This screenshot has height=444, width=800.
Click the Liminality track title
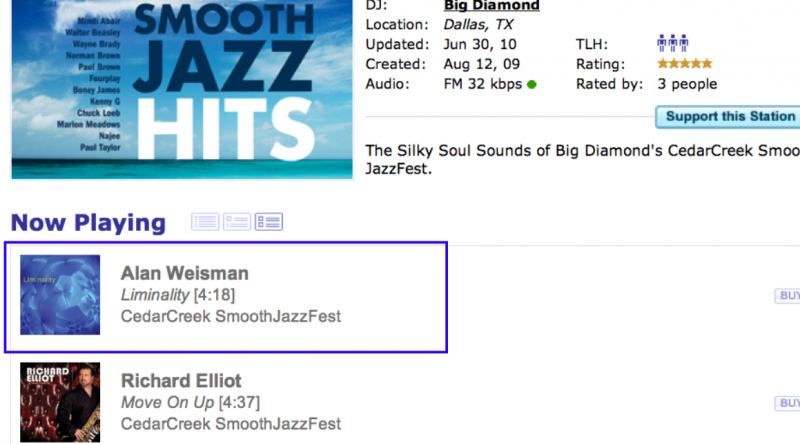pos(155,295)
